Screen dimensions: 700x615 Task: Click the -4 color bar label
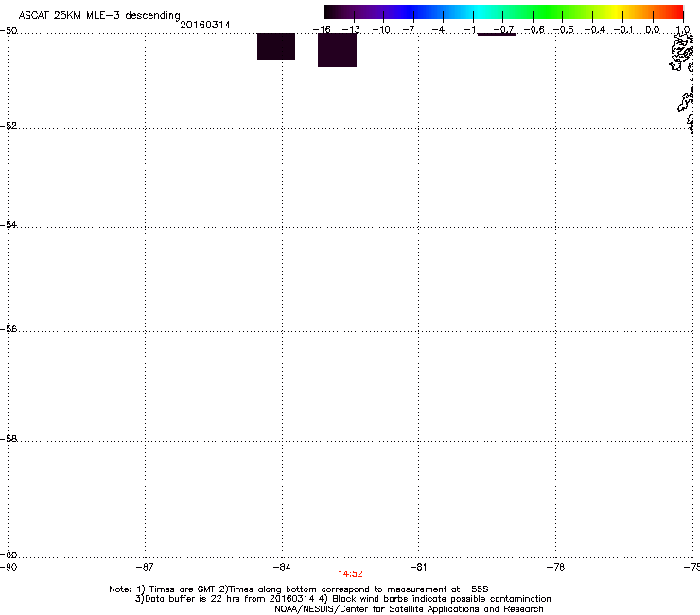pos(438,30)
